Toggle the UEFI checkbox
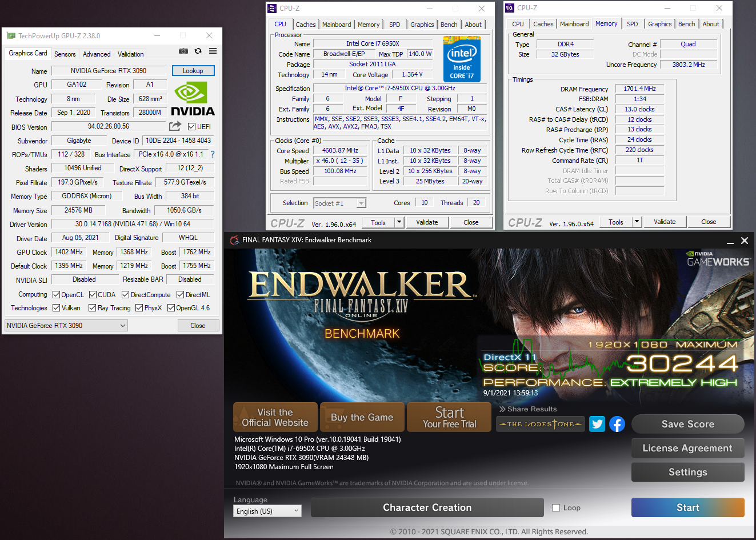The image size is (756, 540). [192, 127]
